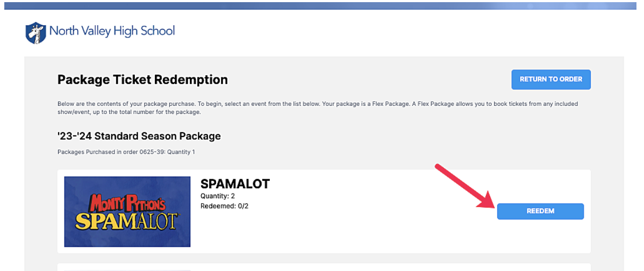Click the RETURN TO ORDER button
This screenshot has width=644, height=271.
pos(551,79)
